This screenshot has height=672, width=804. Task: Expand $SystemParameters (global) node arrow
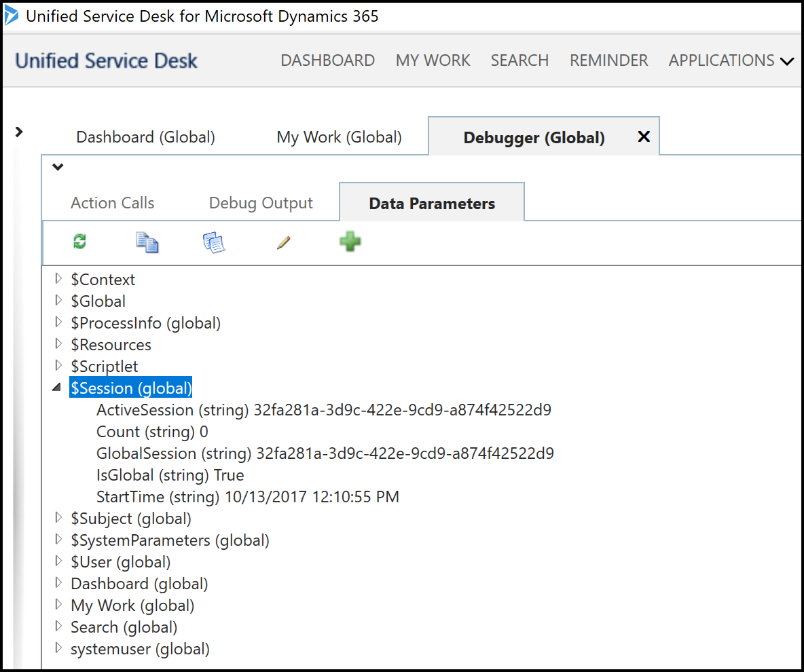58,539
